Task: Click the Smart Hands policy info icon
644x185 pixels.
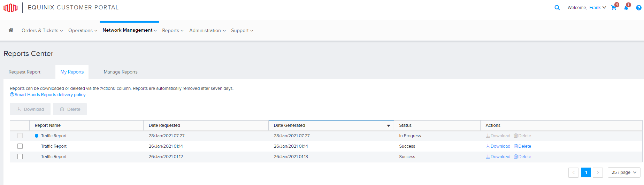Action: pyautogui.click(x=12, y=95)
